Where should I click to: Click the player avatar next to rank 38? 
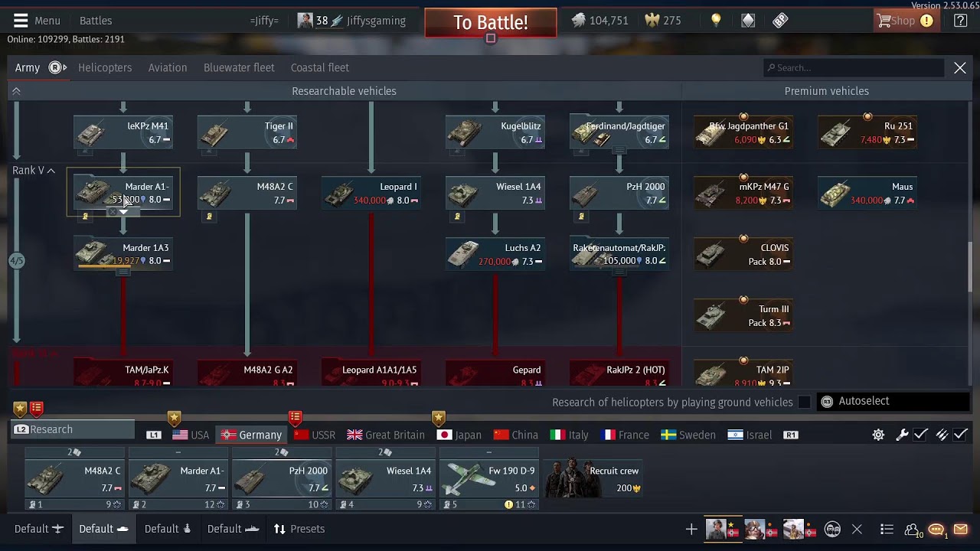(305, 21)
